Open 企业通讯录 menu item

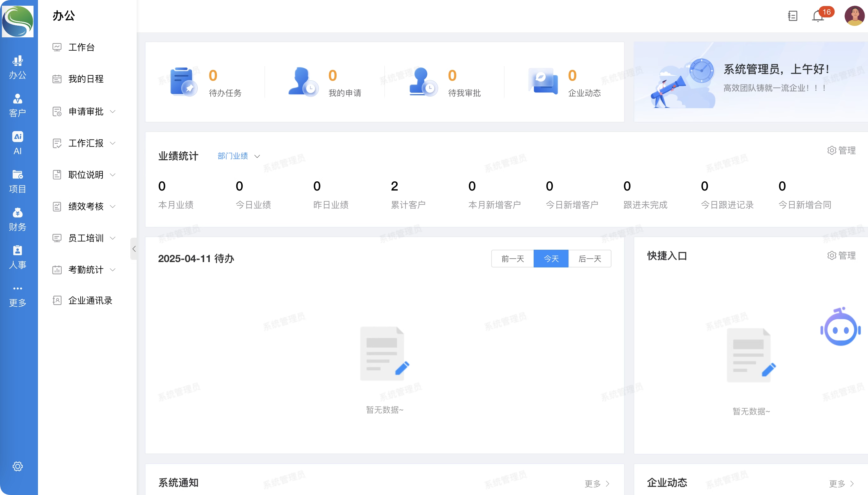(90, 301)
